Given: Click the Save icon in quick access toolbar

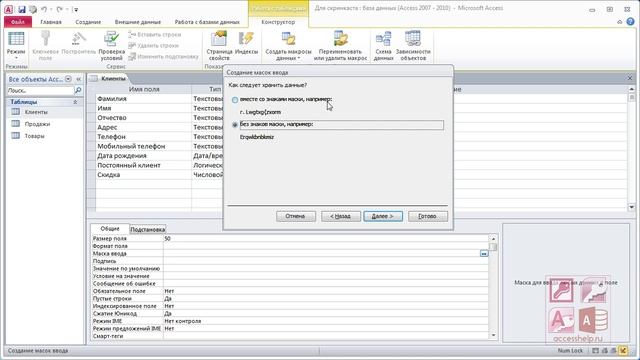Looking at the screenshot, I should point(22,9).
